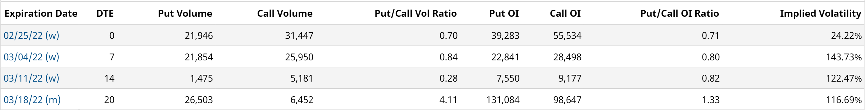Sort by DTE column header

pyautogui.click(x=105, y=13)
